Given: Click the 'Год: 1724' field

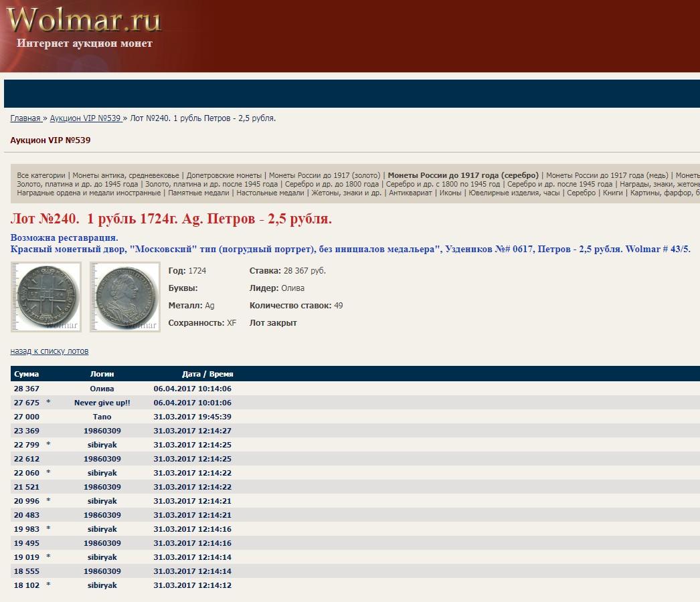Looking at the screenshot, I should [x=187, y=271].
